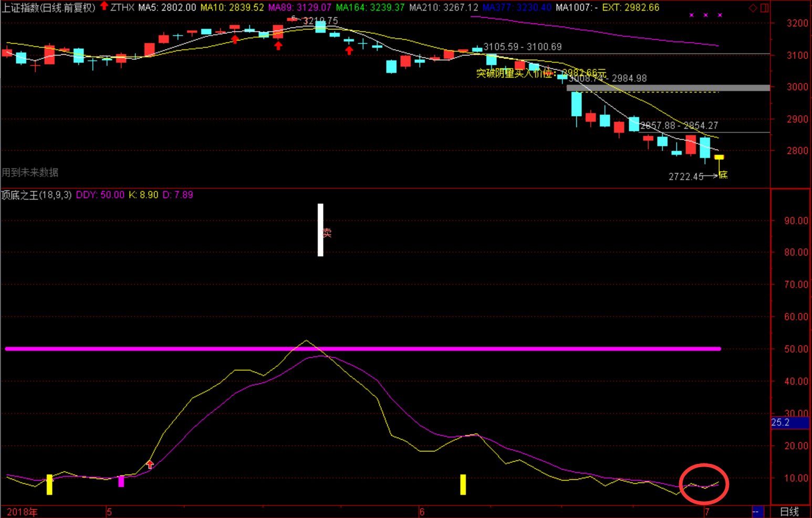This screenshot has height=518, width=812.
Task: Select the EXT: 2982.66 value
Action: (x=631, y=7)
